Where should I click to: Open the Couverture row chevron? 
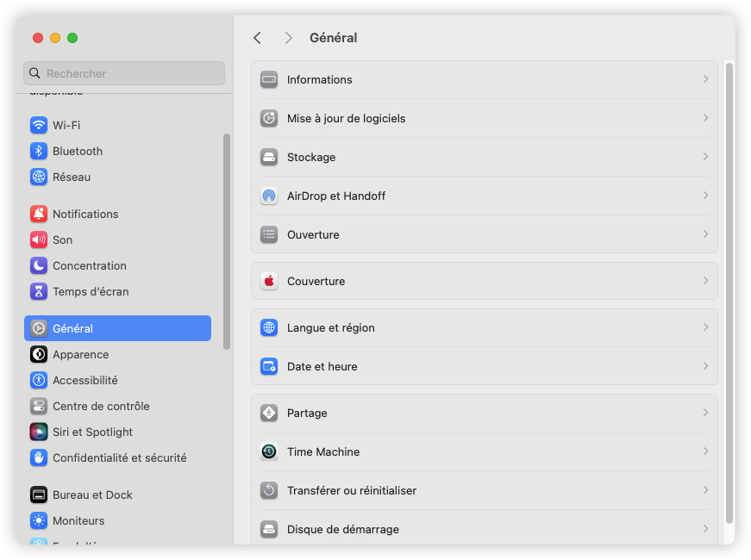(x=705, y=281)
